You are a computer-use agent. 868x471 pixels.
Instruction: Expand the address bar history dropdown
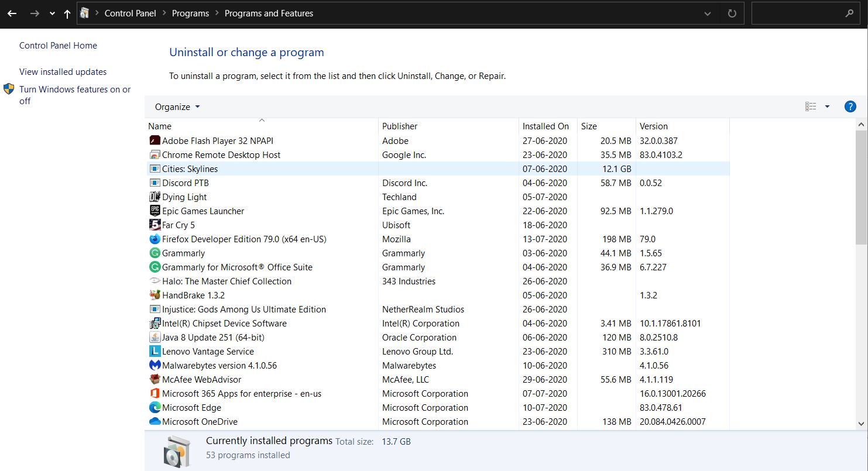(708, 13)
